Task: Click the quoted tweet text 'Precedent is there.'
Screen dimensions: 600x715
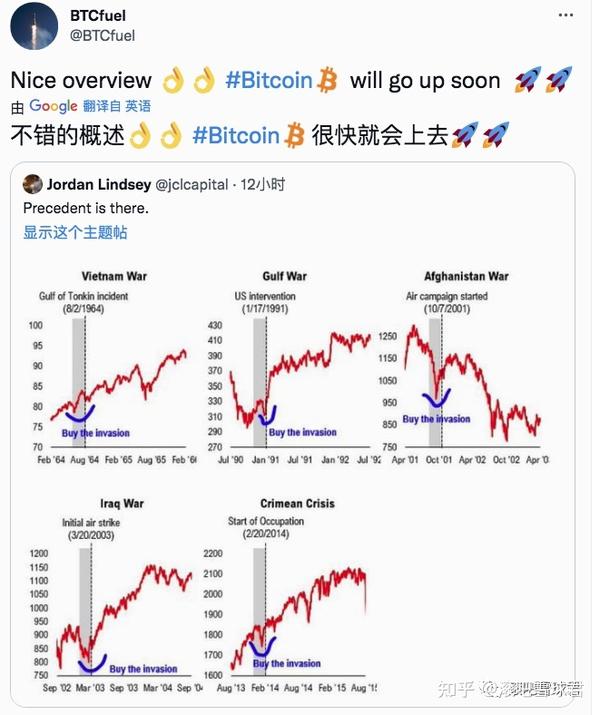Action: [86, 208]
